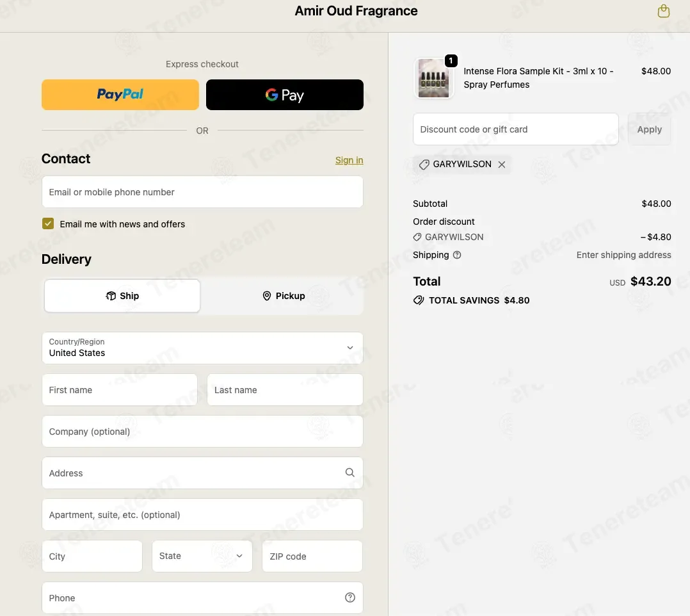Screen dimensions: 690x616
Task: Click the Apply discount button
Action: pyautogui.click(x=649, y=129)
